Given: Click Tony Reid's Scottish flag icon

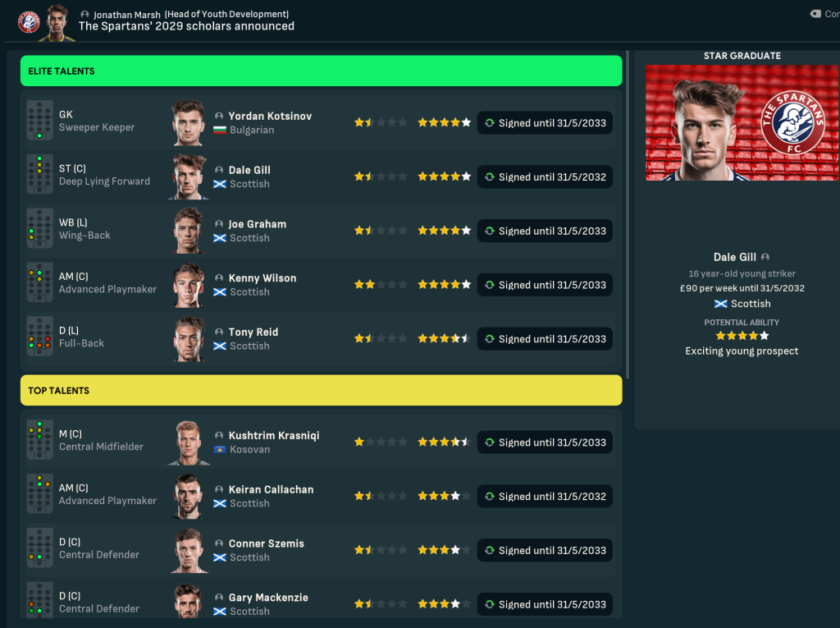Looking at the screenshot, I should pos(219,346).
